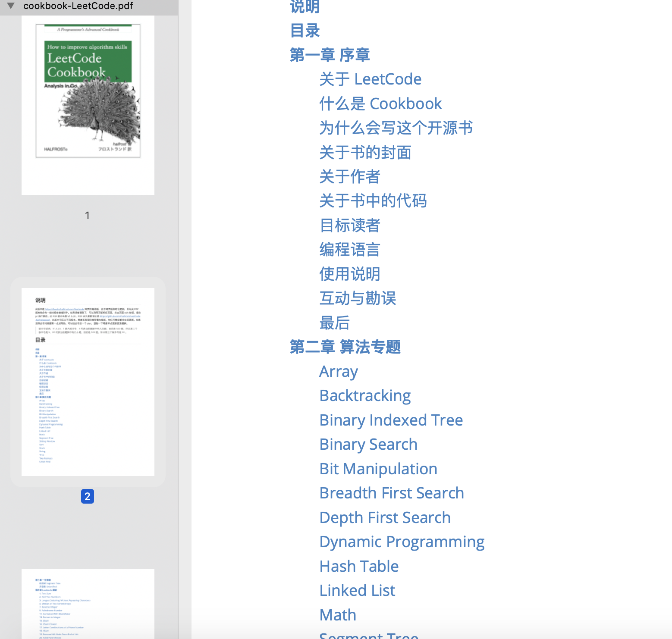This screenshot has height=639, width=672.
Task: Go to the Bit Manipulation link
Action: pos(379,469)
